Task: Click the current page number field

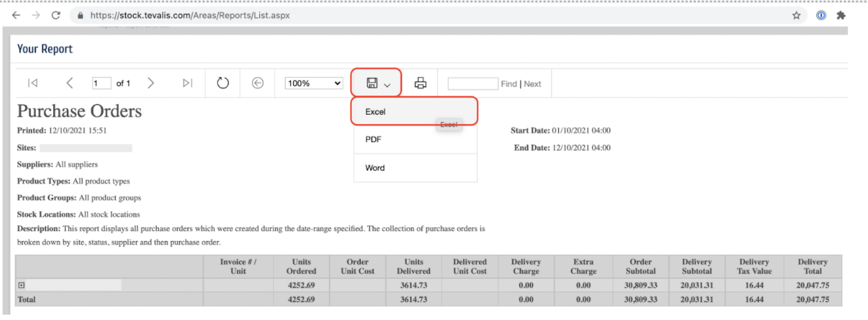Action: pyautogui.click(x=102, y=83)
